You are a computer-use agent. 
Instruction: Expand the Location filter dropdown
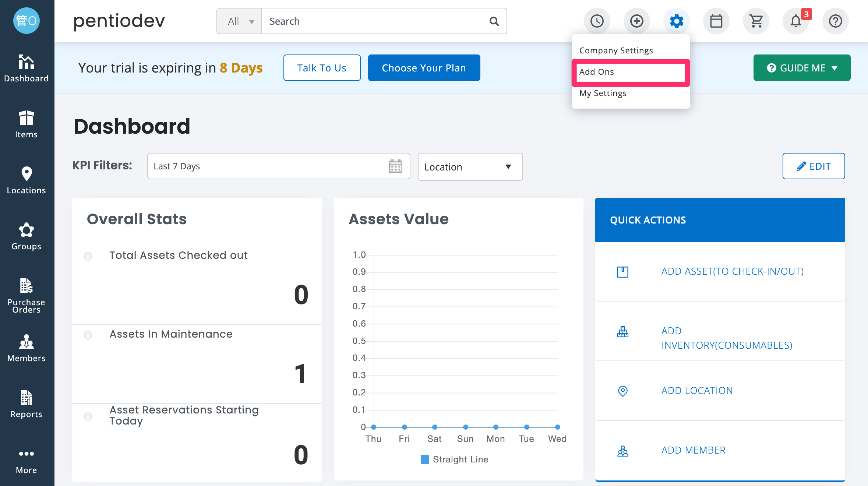[470, 167]
